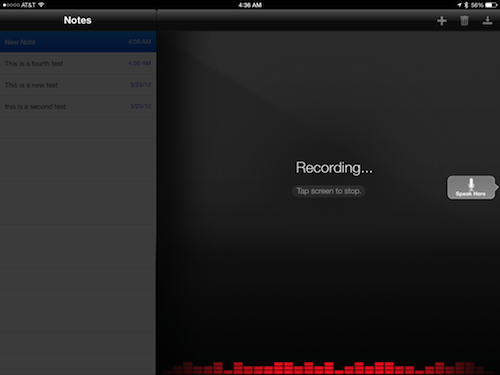Tap the AT&T carrier label
Screen dimensions: 500x375
click(28, 5)
